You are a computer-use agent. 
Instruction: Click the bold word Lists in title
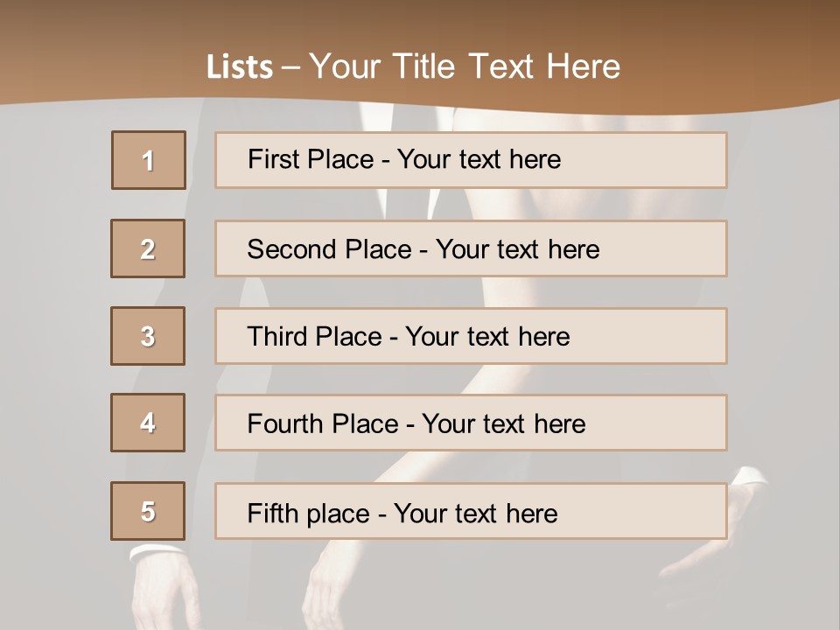pyautogui.click(x=240, y=67)
